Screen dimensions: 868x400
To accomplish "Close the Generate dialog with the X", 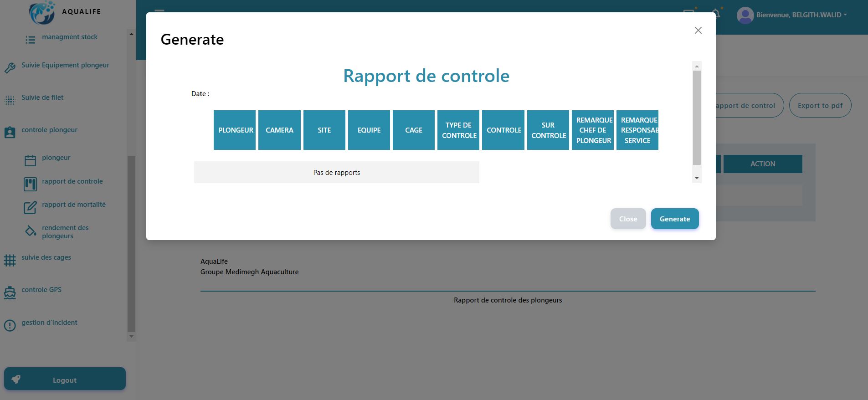I will [x=698, y=31].
